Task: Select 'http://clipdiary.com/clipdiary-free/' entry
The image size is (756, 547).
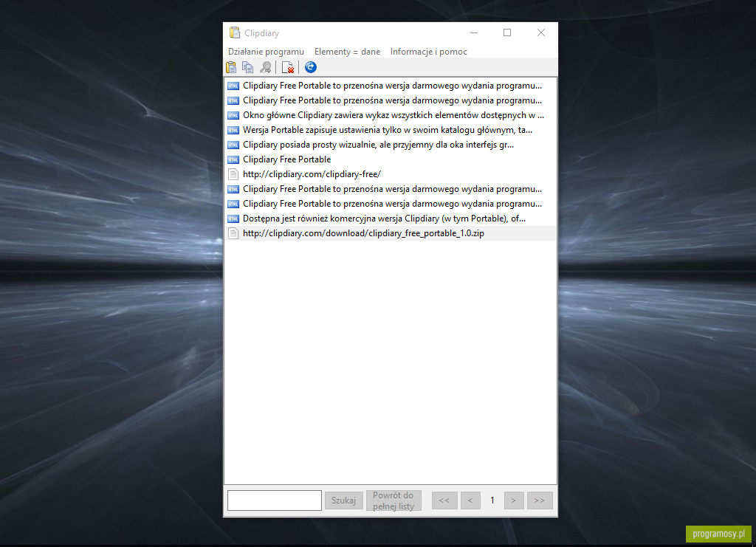Action: (x=391, y=174)
